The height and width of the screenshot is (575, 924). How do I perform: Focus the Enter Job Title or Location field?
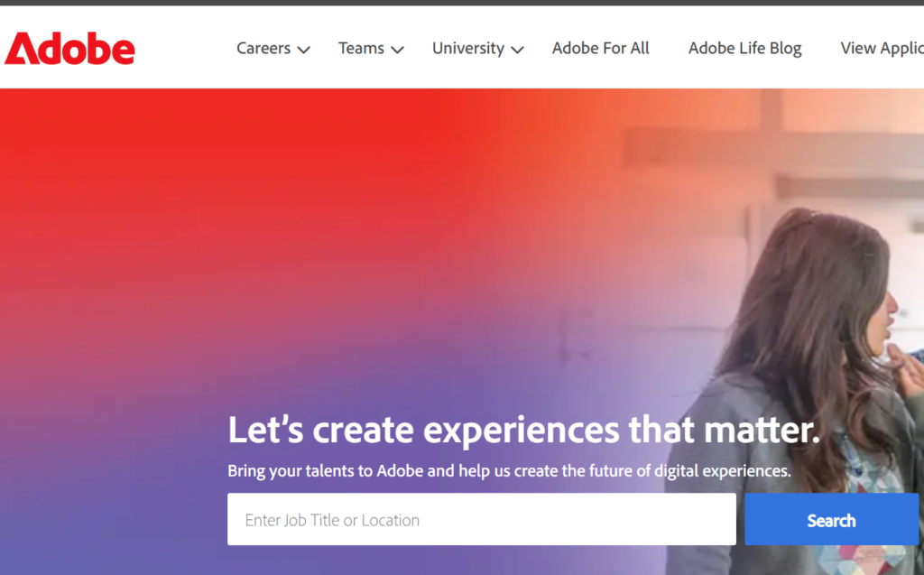point(482,519)
